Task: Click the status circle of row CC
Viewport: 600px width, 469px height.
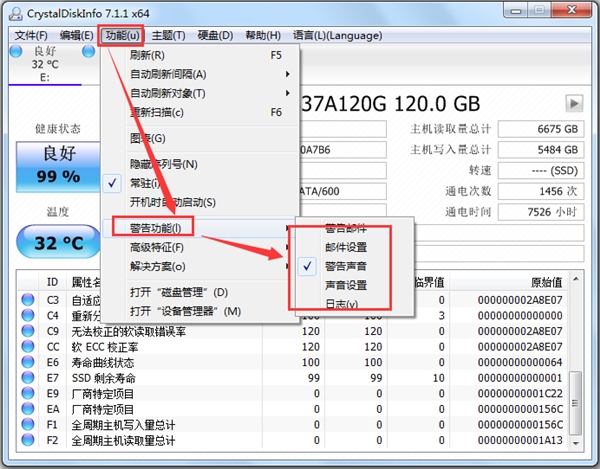Action: tap(28, 347)
